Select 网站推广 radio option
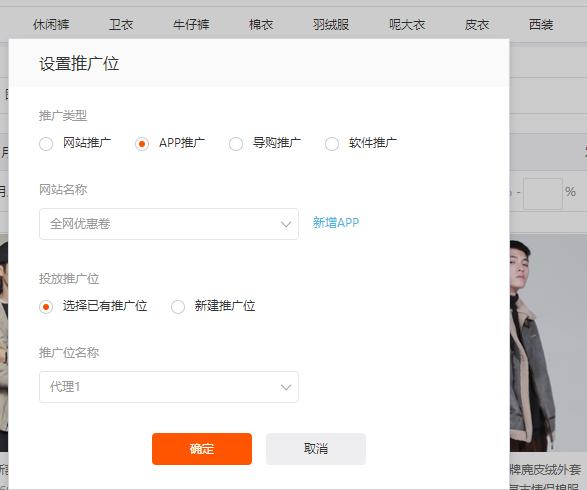The width and height of the screenshot is (587, 490). (x=46, y=144)
